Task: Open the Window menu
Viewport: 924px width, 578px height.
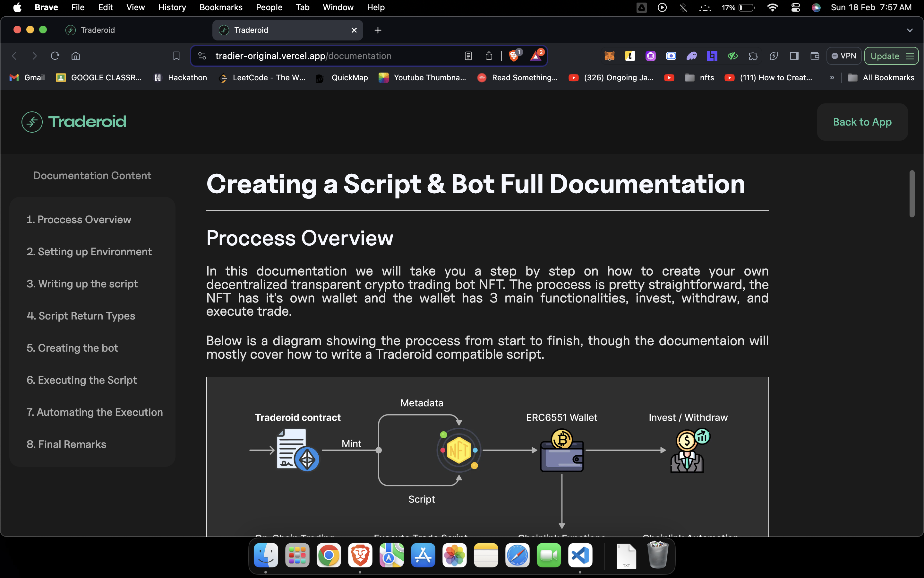Action: coord(338,7)
